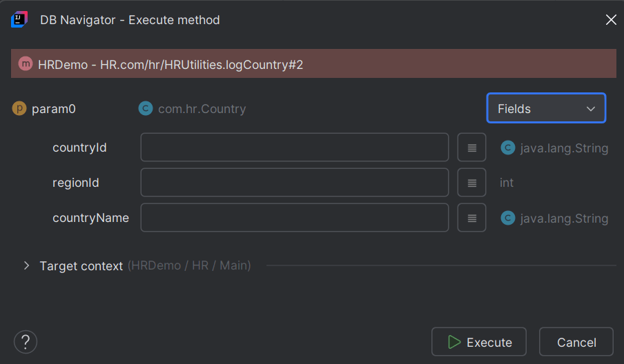Click the Target context label

[x=81, y=265]
